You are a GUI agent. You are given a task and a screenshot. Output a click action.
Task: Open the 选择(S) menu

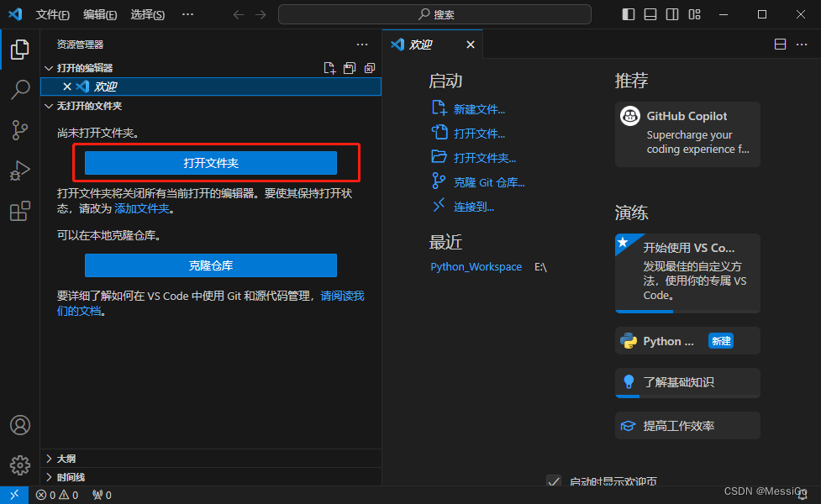[148, 14]
